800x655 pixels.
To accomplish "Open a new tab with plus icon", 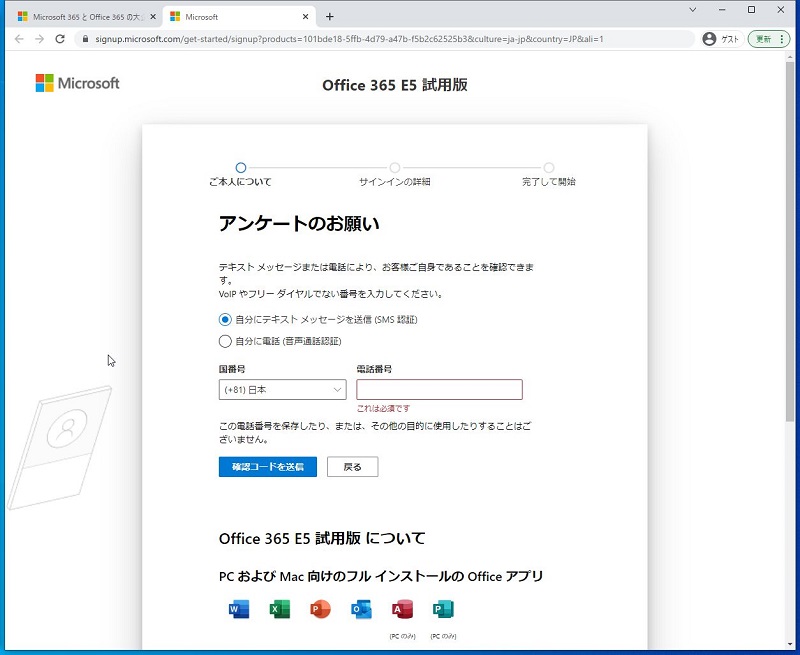I will pyautogui.click(x=330, y=17).
